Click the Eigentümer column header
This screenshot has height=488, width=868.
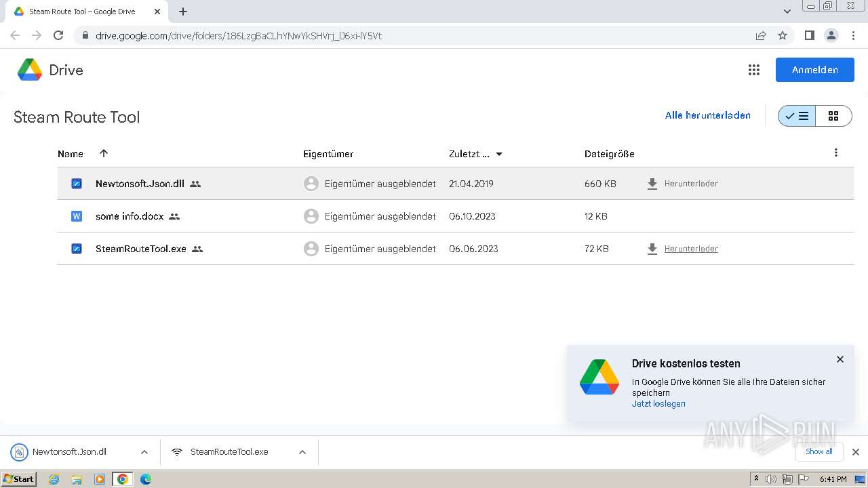pyautogui.click(x=328, y=154)
